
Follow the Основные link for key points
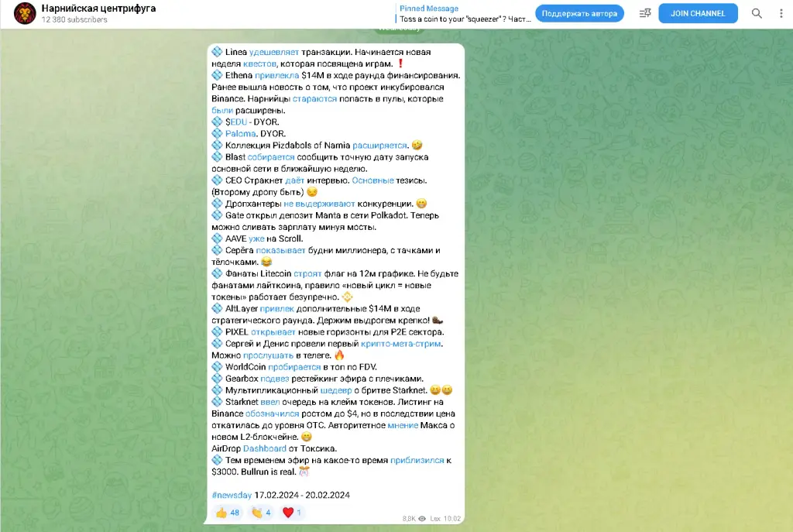click(x=372, y=180)
